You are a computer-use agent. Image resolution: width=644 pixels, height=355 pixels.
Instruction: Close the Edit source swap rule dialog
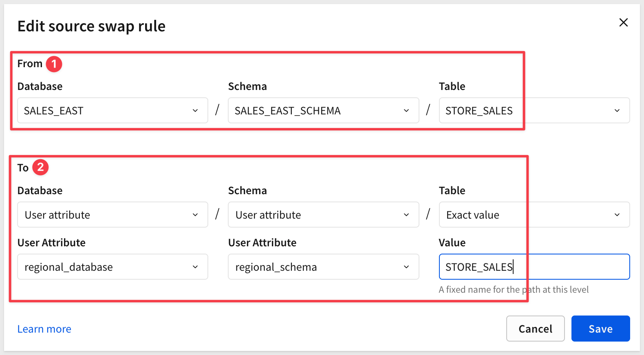click(623, 23)
